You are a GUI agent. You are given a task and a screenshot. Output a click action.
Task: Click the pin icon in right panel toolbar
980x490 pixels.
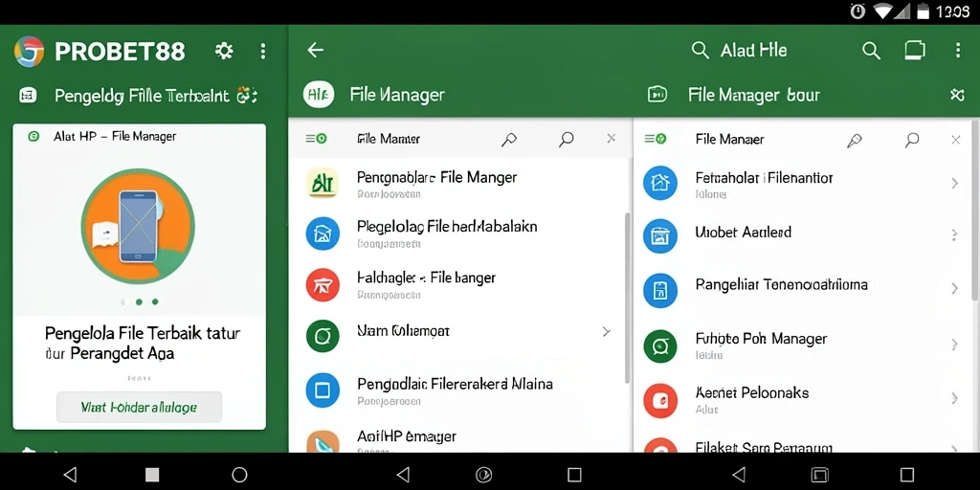(855, 140)
